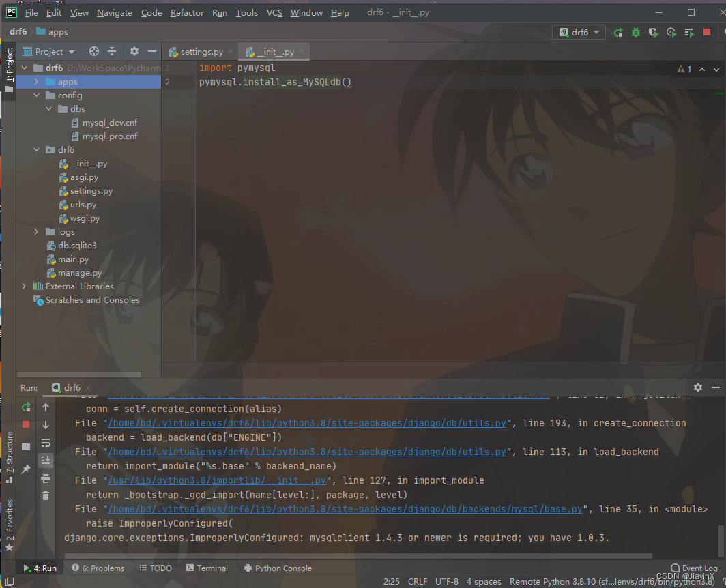Stop the running process from top toolbar
The height and width of the screenshot is (588, 726).
pos(707,33)
